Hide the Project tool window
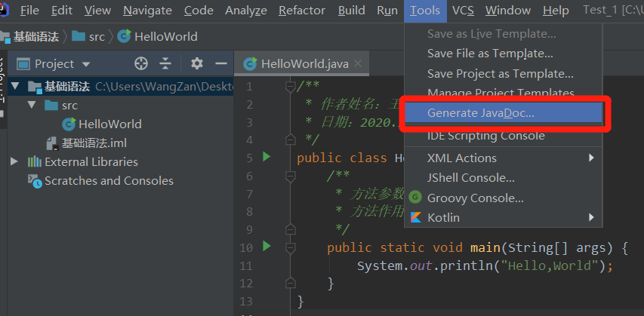This screenshot has width=644, height=316. [221, 63]
